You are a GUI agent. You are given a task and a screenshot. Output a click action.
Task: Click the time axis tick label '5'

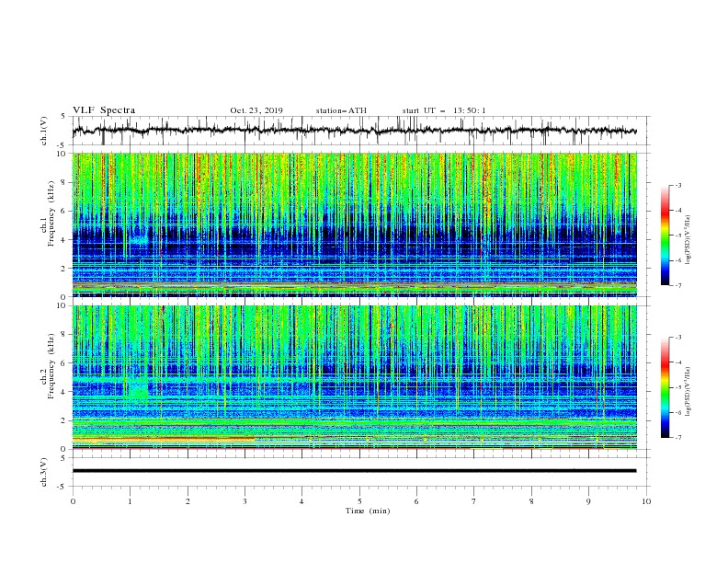click(359, 501)
